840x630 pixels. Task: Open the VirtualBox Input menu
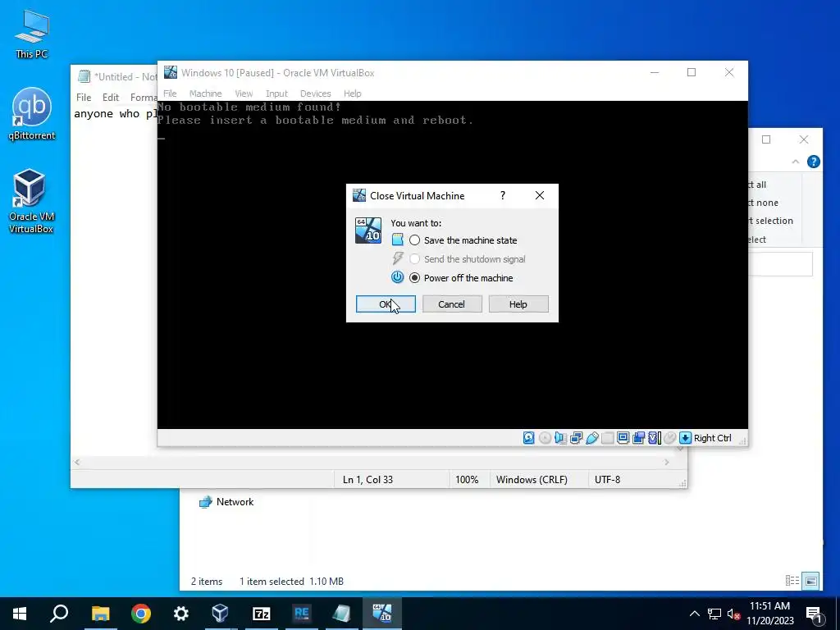click(x=276, y=94)
